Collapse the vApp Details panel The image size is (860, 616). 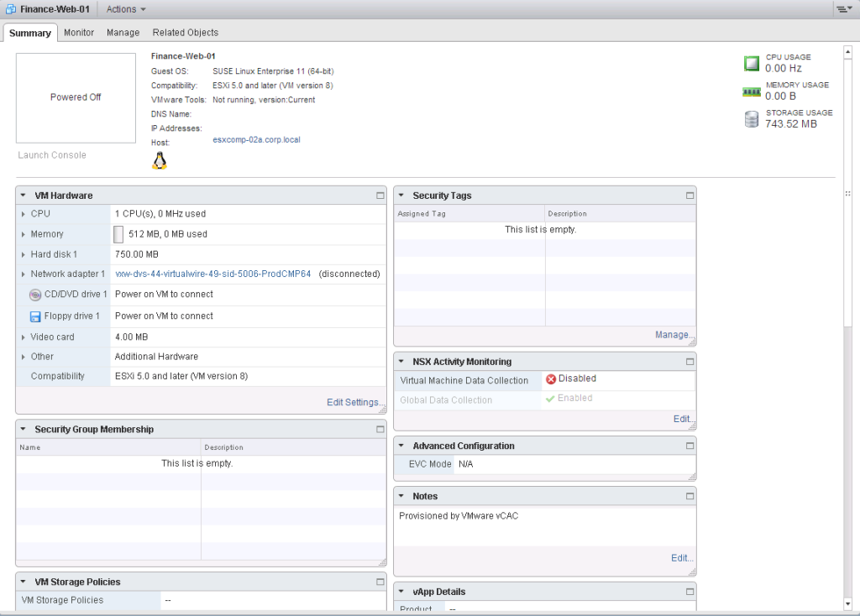401,592
